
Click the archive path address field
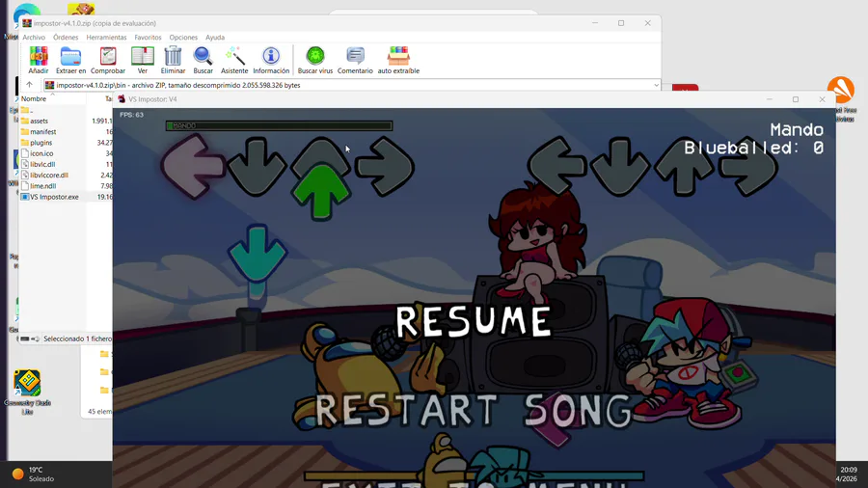tap(351, 85)
